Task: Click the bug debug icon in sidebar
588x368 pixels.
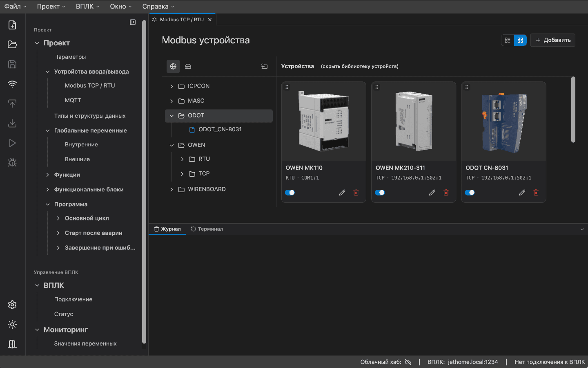Action: 12,162
